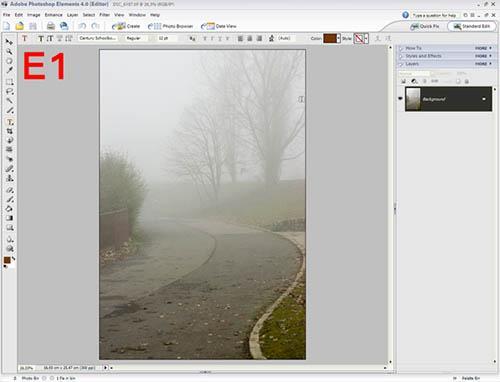Select the Sponge tool
Image resolution: width=500 pixels, height=382 pixels.
click(x=9, y=248)
